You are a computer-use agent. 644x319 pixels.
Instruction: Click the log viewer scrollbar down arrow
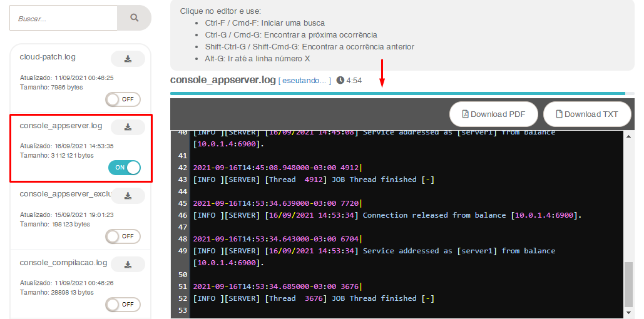[x=628, y=313]
